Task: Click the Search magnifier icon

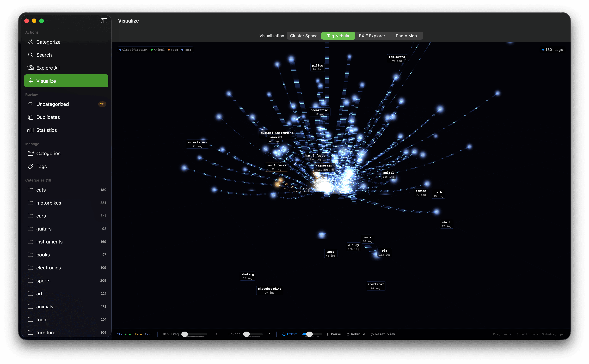Action: tap(30, 55)
